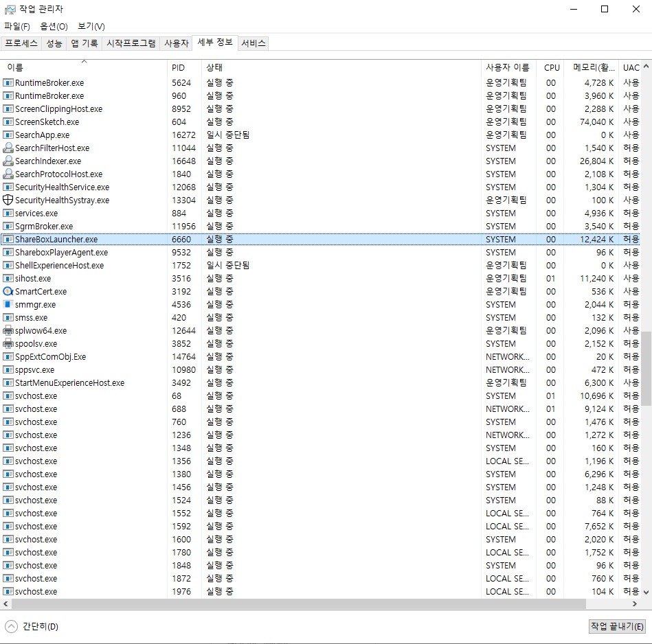Open the 파일(F) menu
The width and height of the screenshot is (652, 644).
[x=17, y=26]
